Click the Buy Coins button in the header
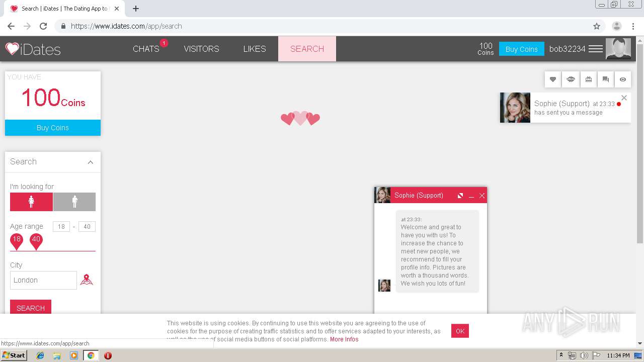This screenshot has height=362, width=644. tap(522, 49)
